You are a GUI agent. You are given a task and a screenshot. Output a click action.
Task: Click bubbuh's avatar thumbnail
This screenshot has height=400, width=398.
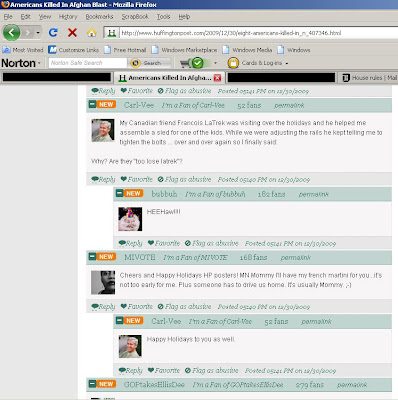pyautogui.click(x=130, y=219)
